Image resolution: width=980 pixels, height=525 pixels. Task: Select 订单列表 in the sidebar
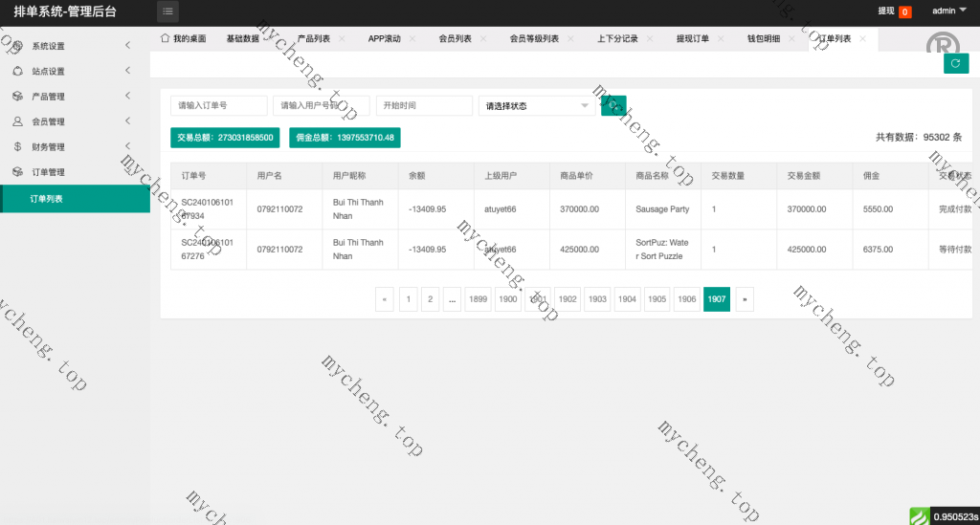(x=47, y=199)
